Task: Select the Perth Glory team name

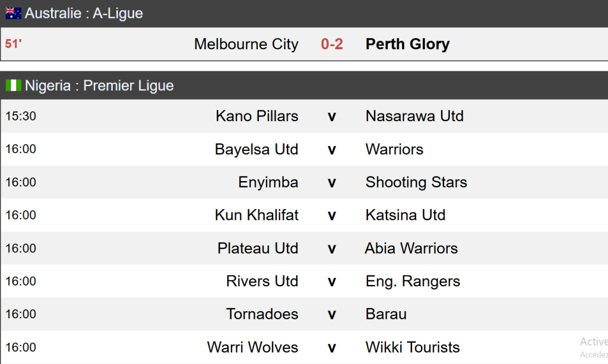Action: point(407,45)
